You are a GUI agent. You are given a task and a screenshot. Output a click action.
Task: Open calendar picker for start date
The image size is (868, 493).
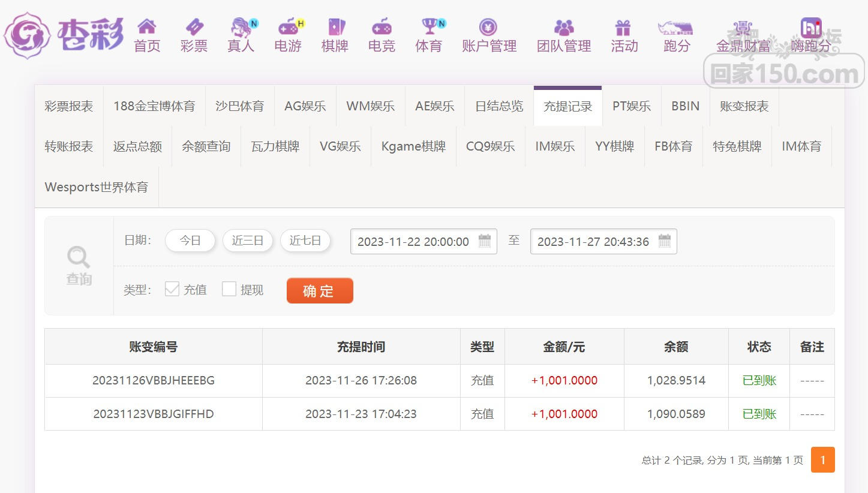point(485,241)
